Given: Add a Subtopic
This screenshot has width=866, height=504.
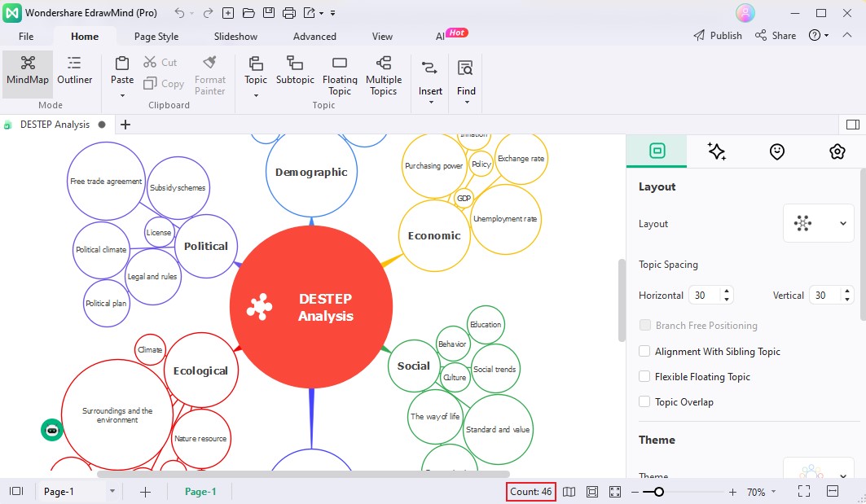Looking at the screenshot, I should [x=295, y=70].
